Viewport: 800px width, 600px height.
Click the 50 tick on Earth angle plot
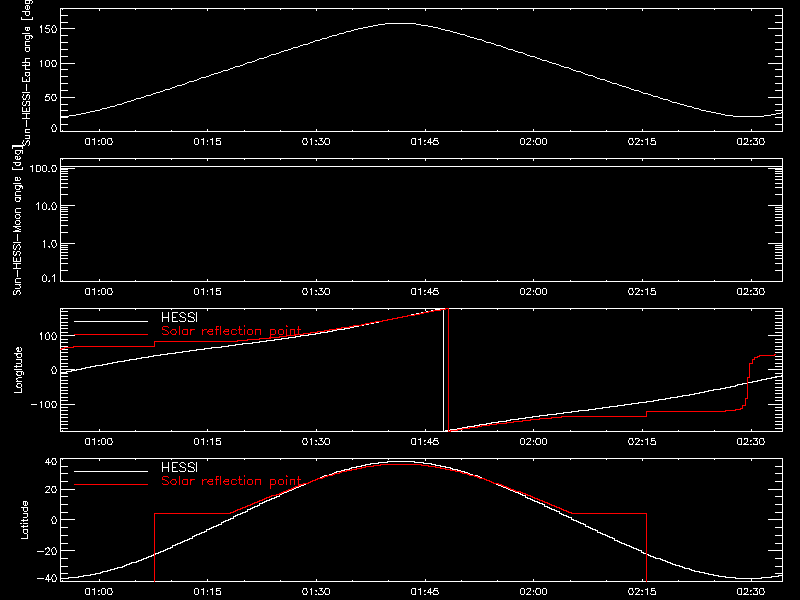click(52, 97)
